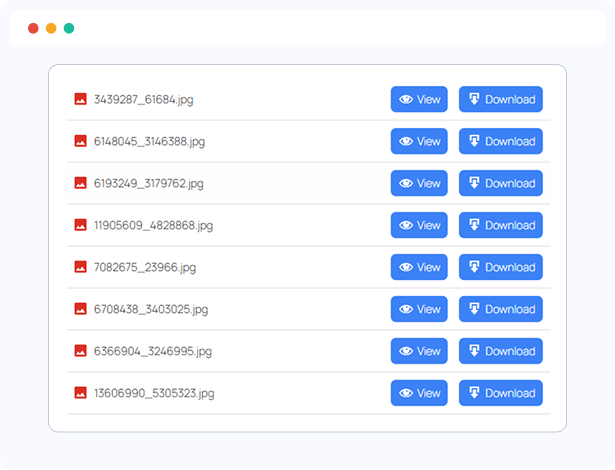The image size is (615, 470).
Task: Download 6193249_3179762.jpg
Action: coord(501,183)
